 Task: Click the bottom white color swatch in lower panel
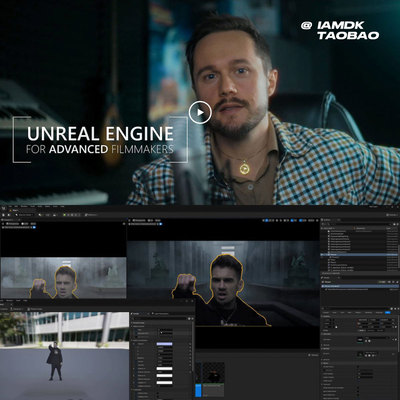[164, 382]
